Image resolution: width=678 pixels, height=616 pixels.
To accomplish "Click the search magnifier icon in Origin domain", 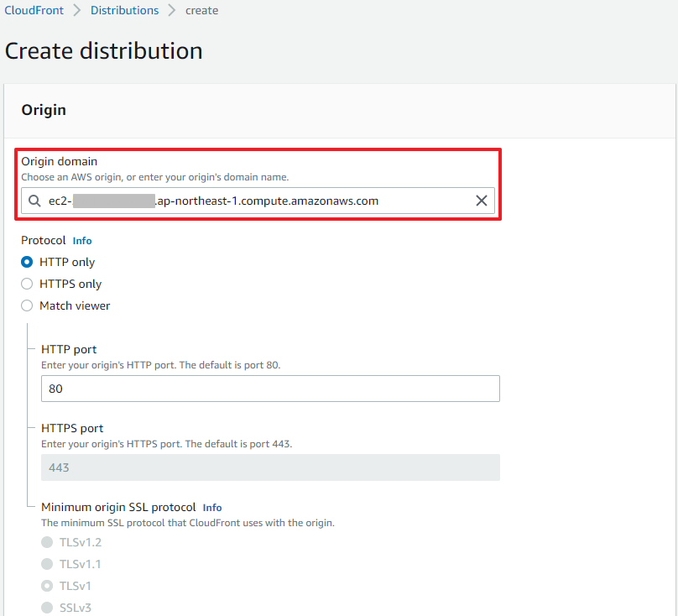I will tap(34, 201).
